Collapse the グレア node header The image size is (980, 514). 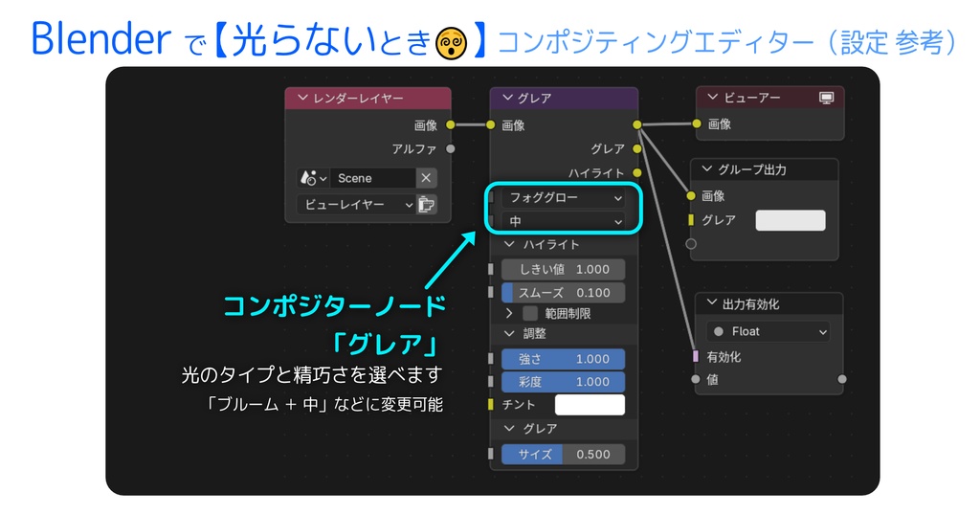(x=507, y=99)
